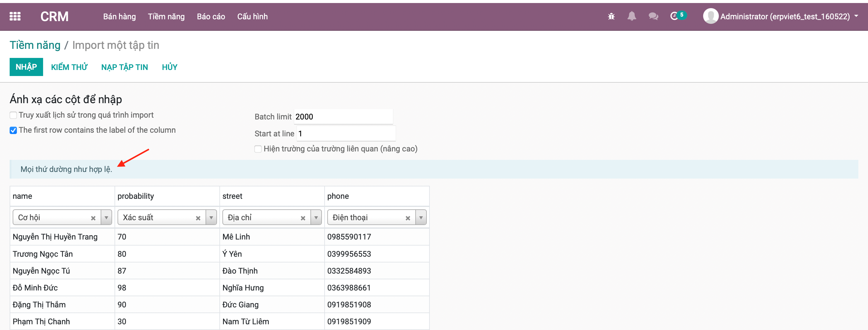Click the Administrator account name
The width and height of the screenshot is (868, 330).
pos(785,17)
